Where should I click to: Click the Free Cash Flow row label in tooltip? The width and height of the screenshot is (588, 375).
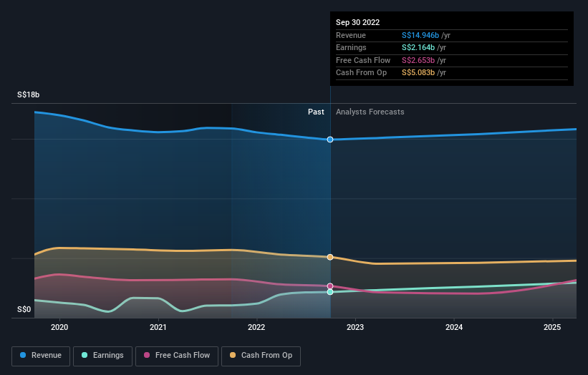pos(363,60)
